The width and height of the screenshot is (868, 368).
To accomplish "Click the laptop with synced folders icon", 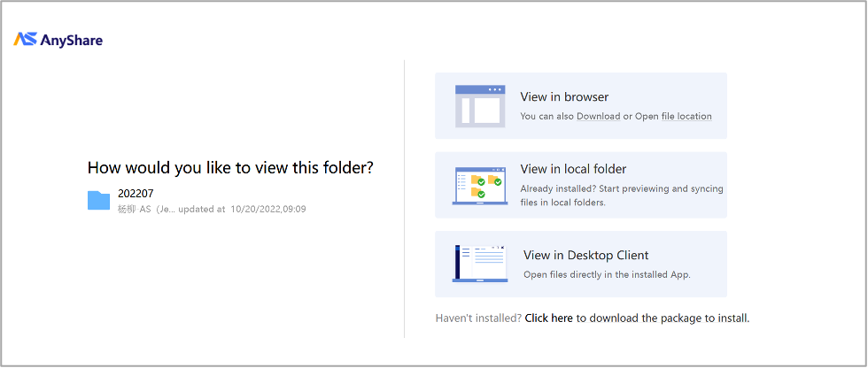I will pos(479,185).
